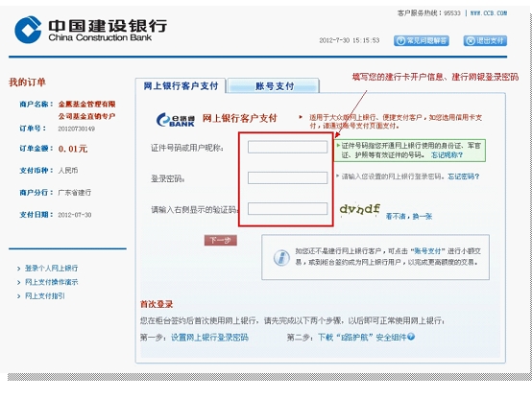Screen dimensions: 532x399
Task: Open 常见问题解答 help button
Action: 422,40
